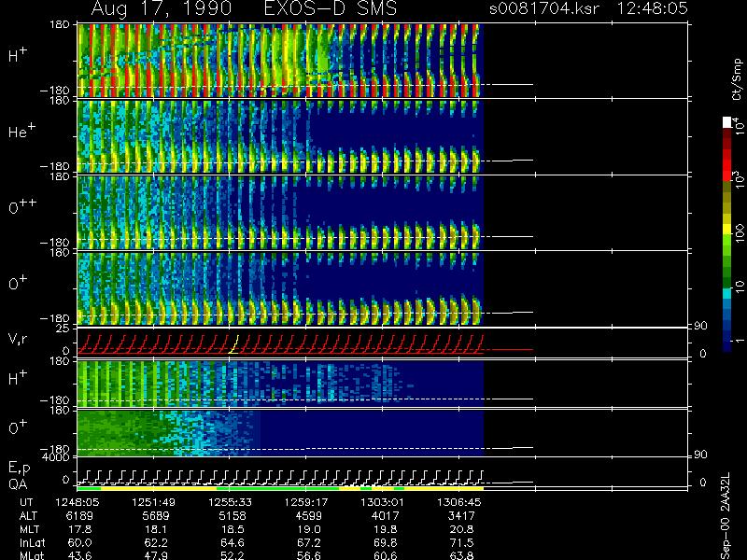
Task: Click the yellow band near 100 on colorbar
Action: coord(726,231)
